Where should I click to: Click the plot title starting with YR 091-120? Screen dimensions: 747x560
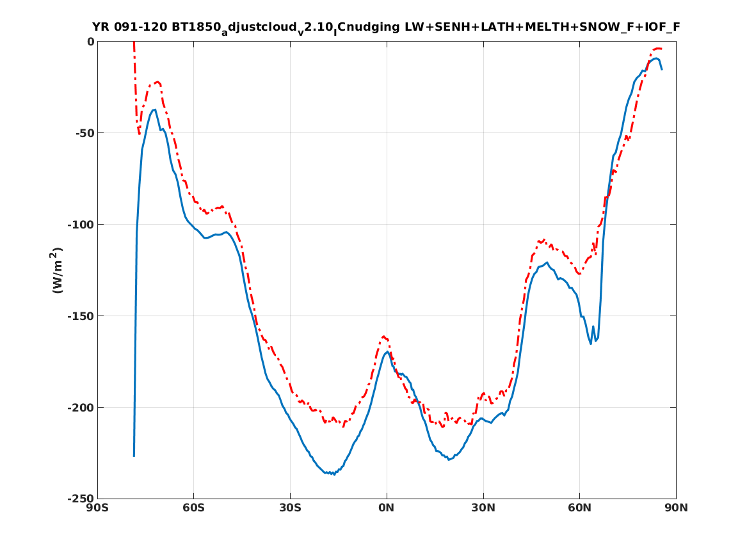(387, 28)
